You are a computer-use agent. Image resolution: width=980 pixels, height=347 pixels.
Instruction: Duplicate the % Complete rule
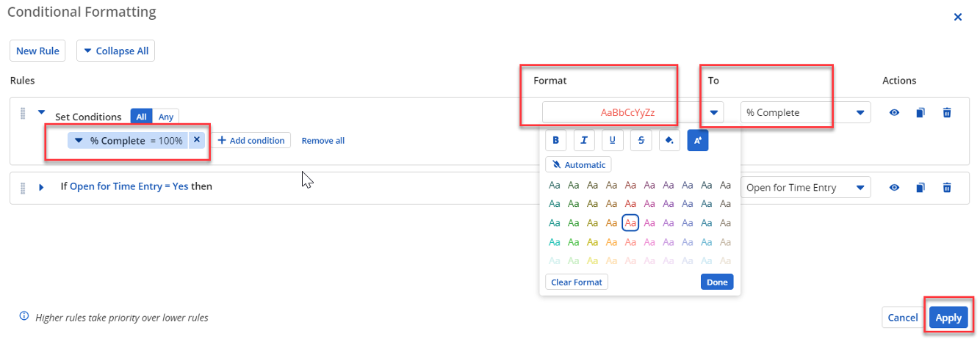(x=920, y=113)
